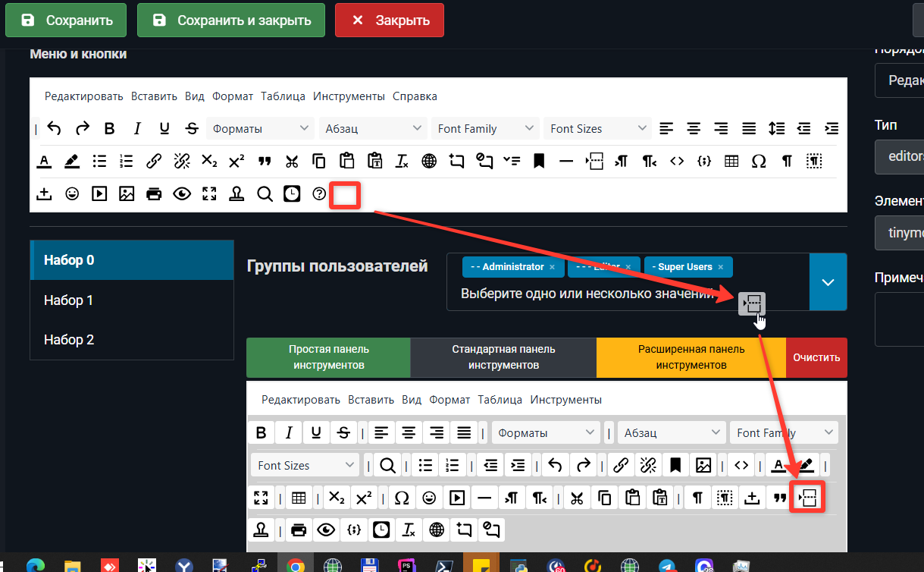Screen dimensions: 924x572
Task: Click the source code <> icon in the Набор 0 toolbar
Action: click(742, 465)
